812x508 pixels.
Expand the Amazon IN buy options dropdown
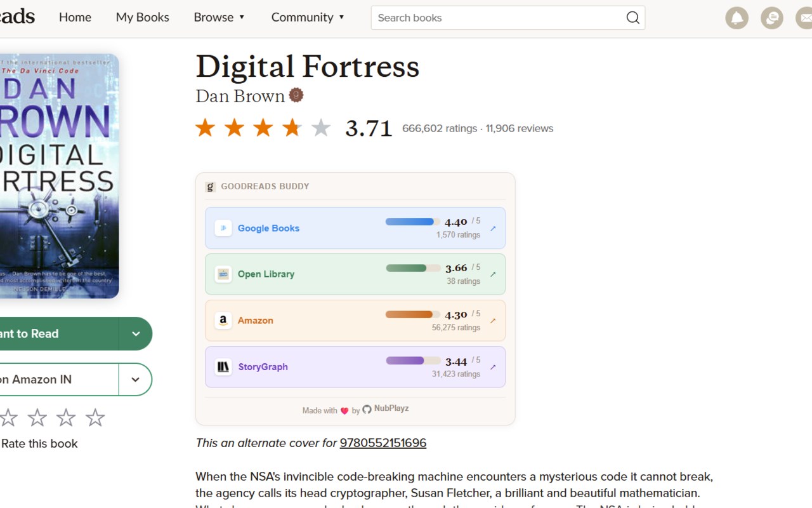coord(135,380)
